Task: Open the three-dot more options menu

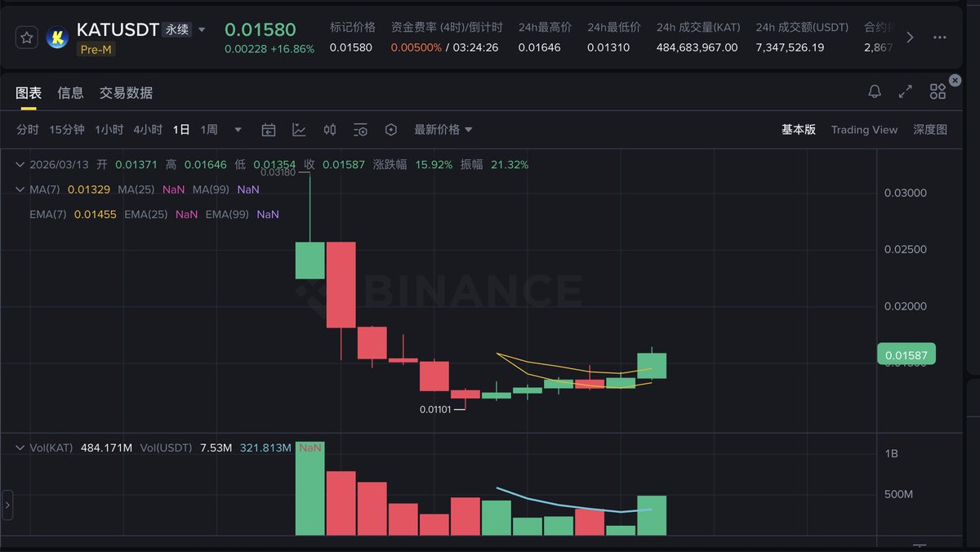Action: 940,38
